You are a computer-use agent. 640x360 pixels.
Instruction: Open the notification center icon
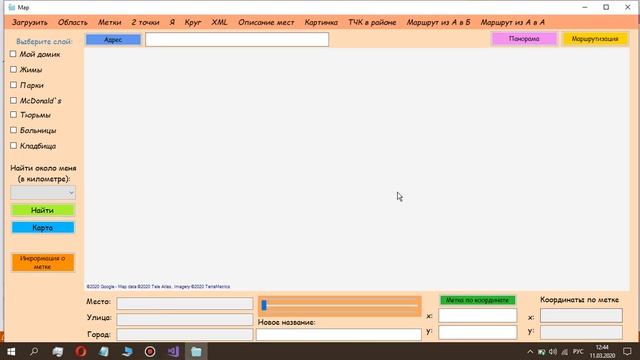click(x=627, y=351)
